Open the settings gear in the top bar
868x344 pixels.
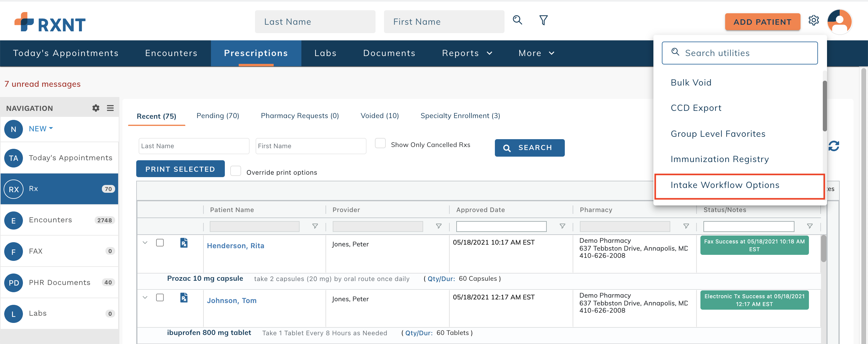click(814, 20)
